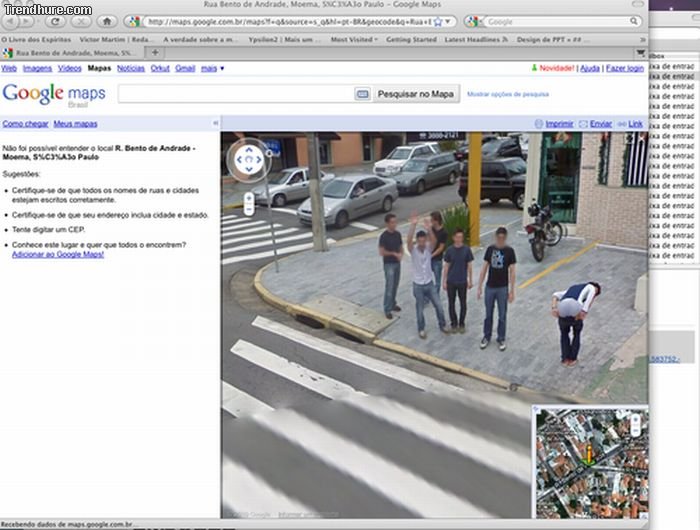The image size is (700, 530).
Task: Click the Street View navigation compass control
Action: point(247,158)
